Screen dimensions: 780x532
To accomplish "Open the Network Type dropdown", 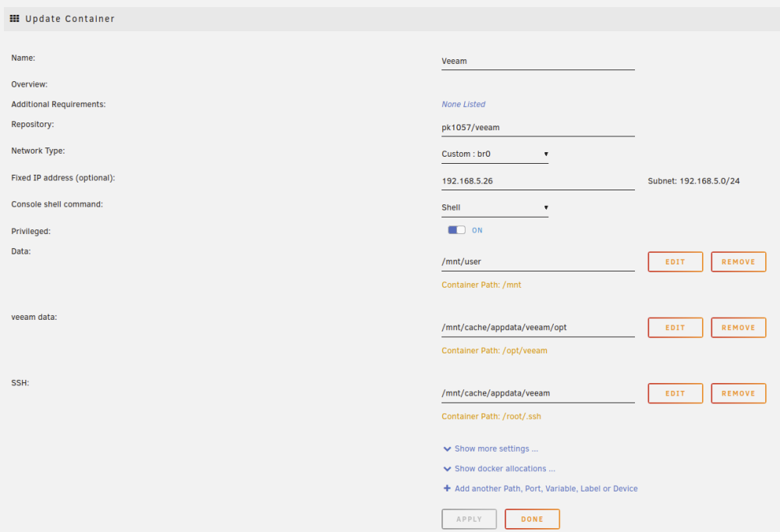I will tap(495, 154).
